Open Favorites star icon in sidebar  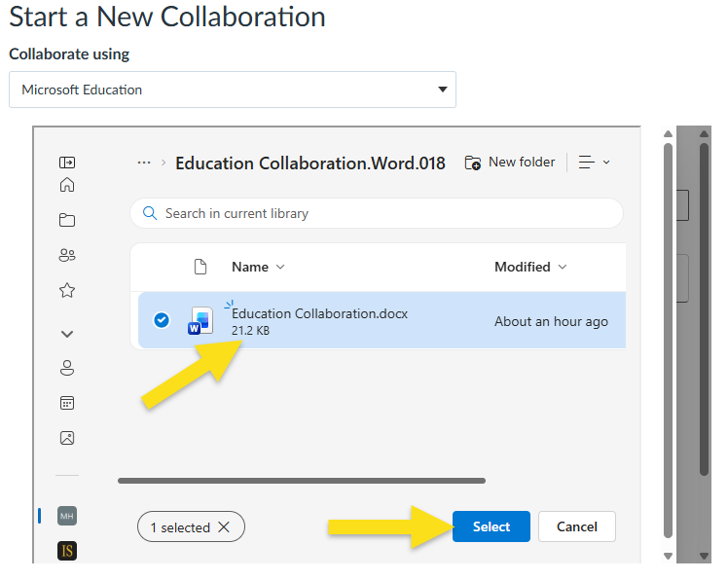67,290
